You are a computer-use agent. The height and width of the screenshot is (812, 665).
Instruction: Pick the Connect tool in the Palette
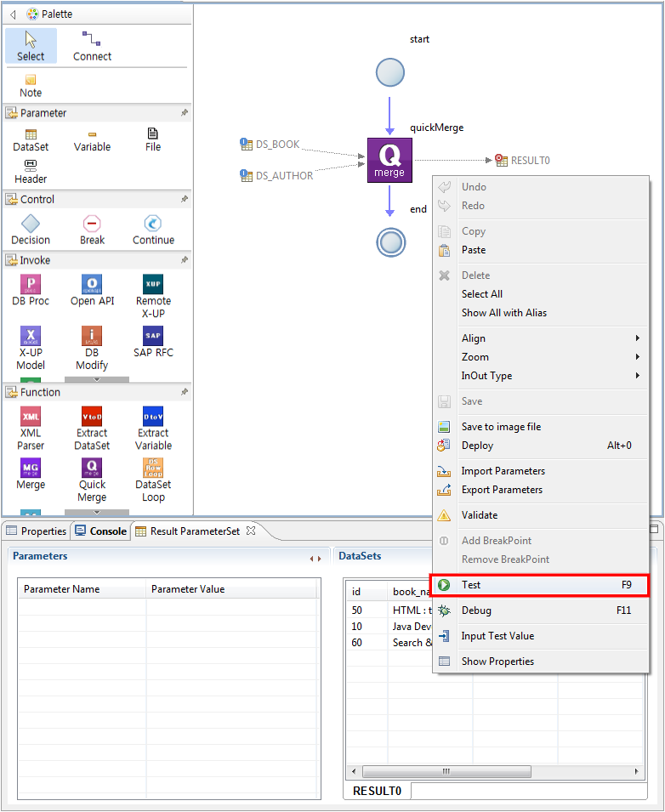pyautogui.click(x=92, y=46)
